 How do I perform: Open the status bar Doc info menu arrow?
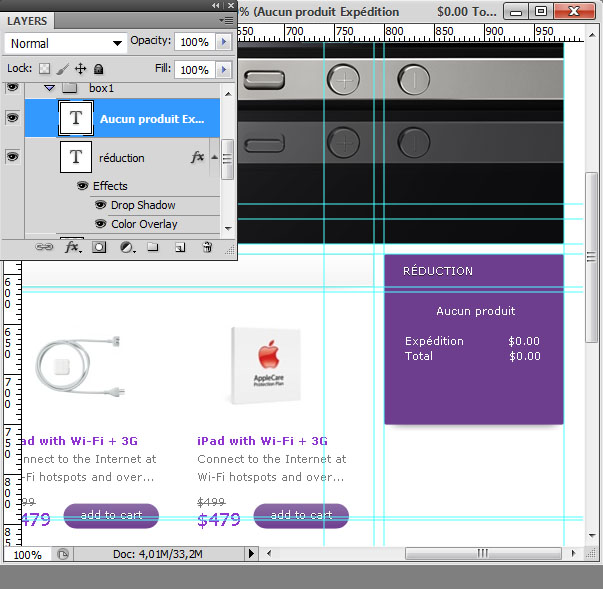tap(251, 554)
